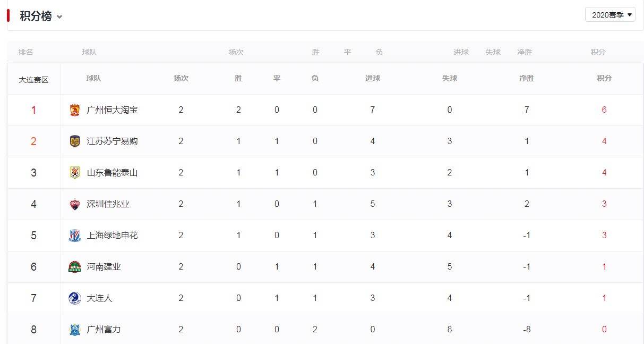Click the 河南建业 team badge

pyautogui.click(x=73, y=266)
